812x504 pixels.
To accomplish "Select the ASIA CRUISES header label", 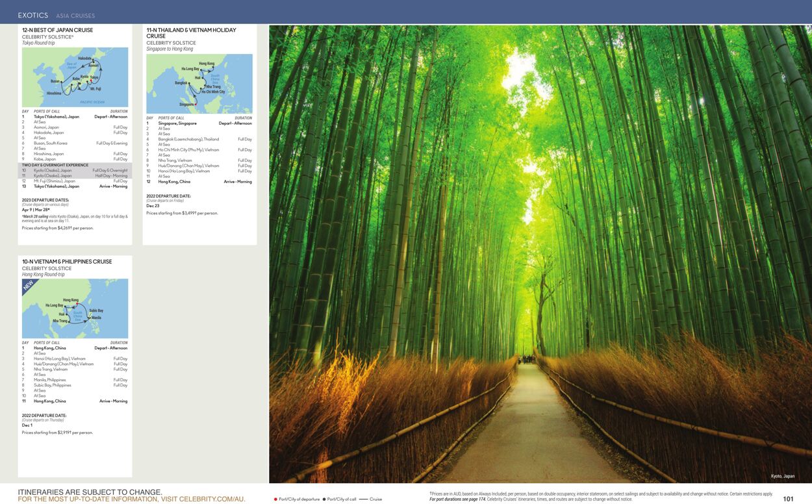I will tap(75, 16).
